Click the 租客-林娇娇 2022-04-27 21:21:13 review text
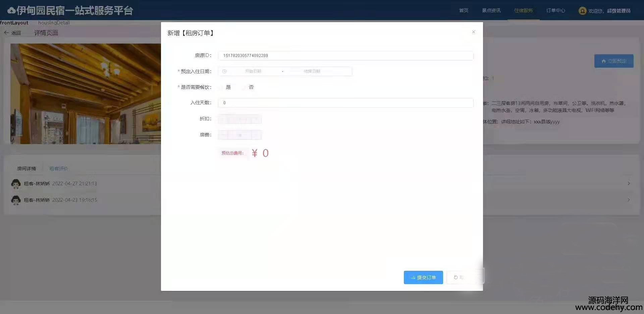 [x=60, y=184]
